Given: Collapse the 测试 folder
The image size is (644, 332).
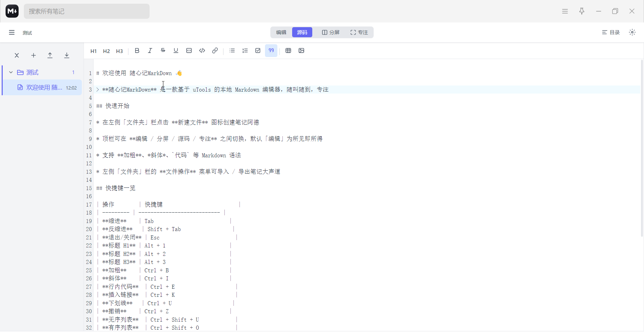Looking at the screenshot, I should pos(11,72).
